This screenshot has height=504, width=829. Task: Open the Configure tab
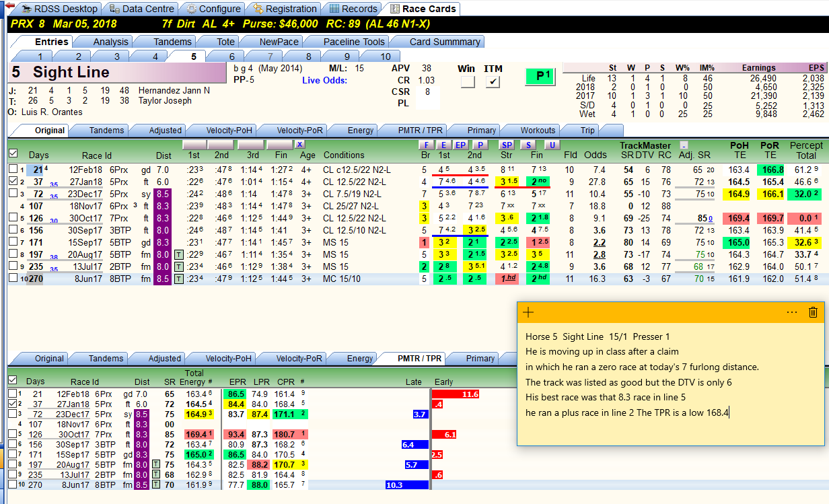point(213,9)
